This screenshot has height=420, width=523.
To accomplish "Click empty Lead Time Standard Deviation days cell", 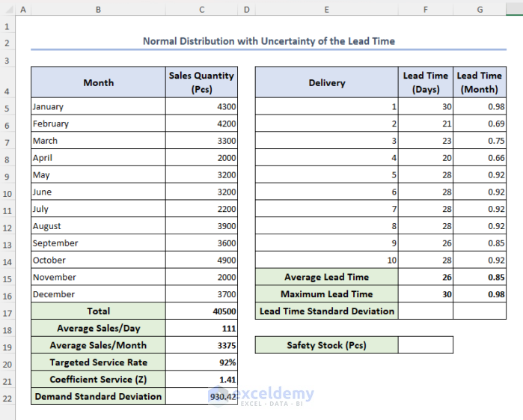I will click(x=425, y=311).
